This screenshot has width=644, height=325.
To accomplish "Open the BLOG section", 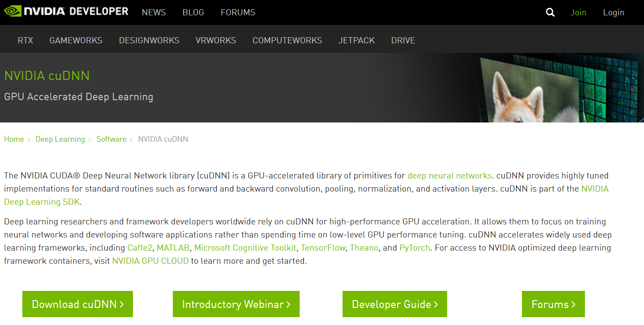I will click(193, 12).
